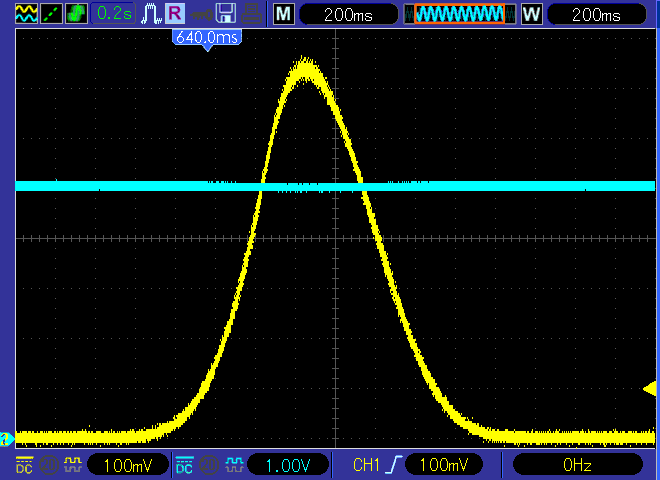Select the main timebase 200ms value
Viewport: 660px width, 480px height.
click(349, 15)
